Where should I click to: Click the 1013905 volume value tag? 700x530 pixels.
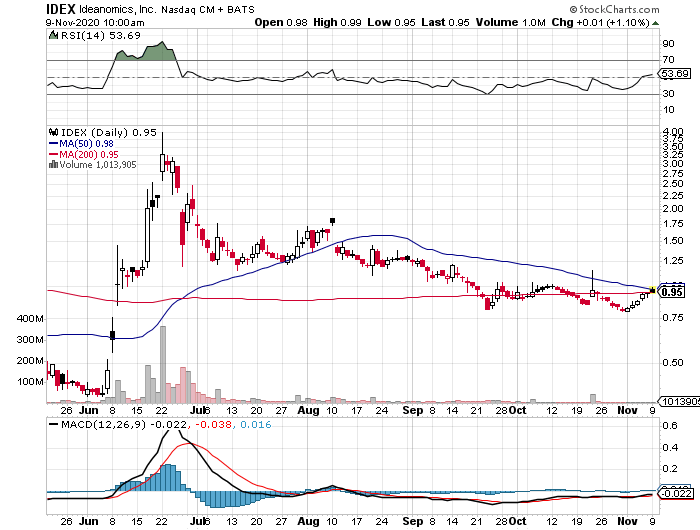(x=679, y=401)
